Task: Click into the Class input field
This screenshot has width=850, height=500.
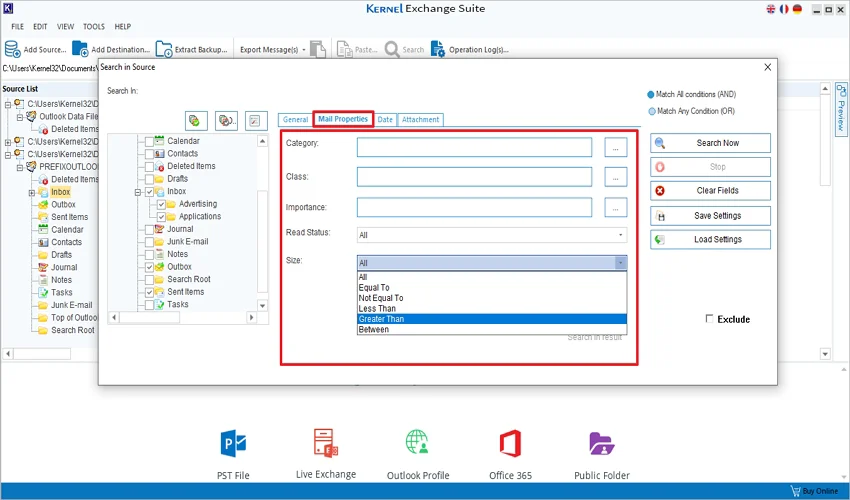Action: (474, 177)
